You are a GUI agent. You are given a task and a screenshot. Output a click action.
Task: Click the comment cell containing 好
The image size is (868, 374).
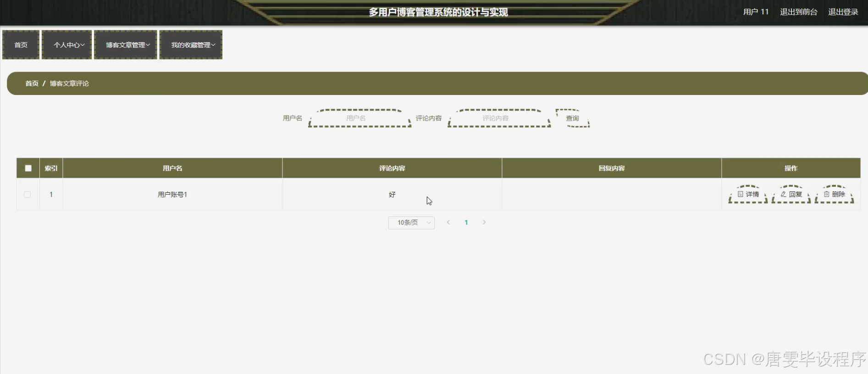pos(392,195)
